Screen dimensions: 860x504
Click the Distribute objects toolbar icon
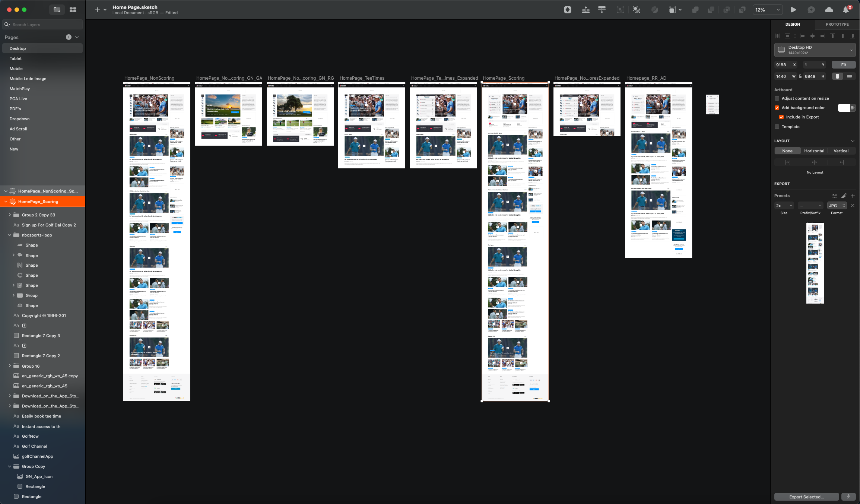point(602,10)
